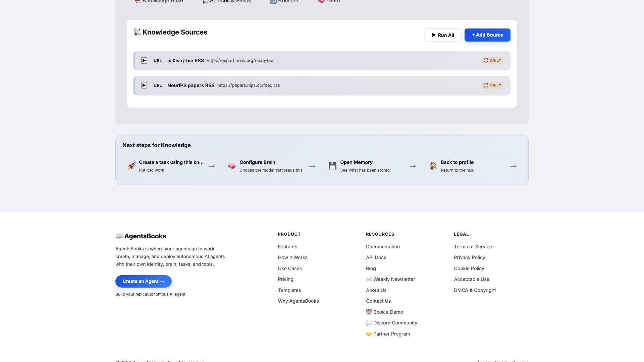The width and height of the screenshot is (644, 362).
Task: Open the Contact Us link
Action: (378, 301)
